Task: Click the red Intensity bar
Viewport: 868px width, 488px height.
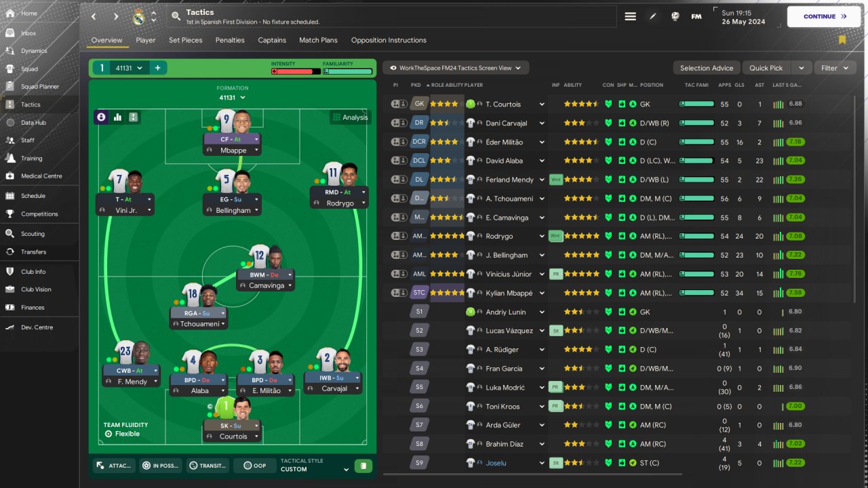Action: point(296,71)
